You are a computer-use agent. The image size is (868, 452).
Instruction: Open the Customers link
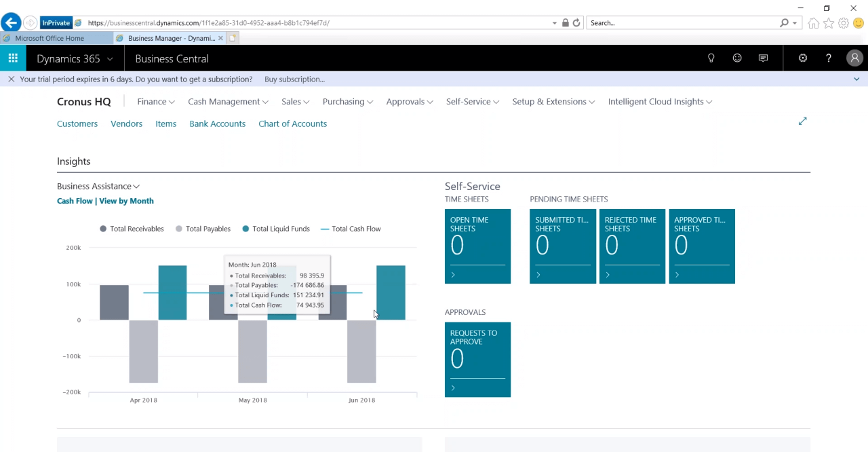77,124
